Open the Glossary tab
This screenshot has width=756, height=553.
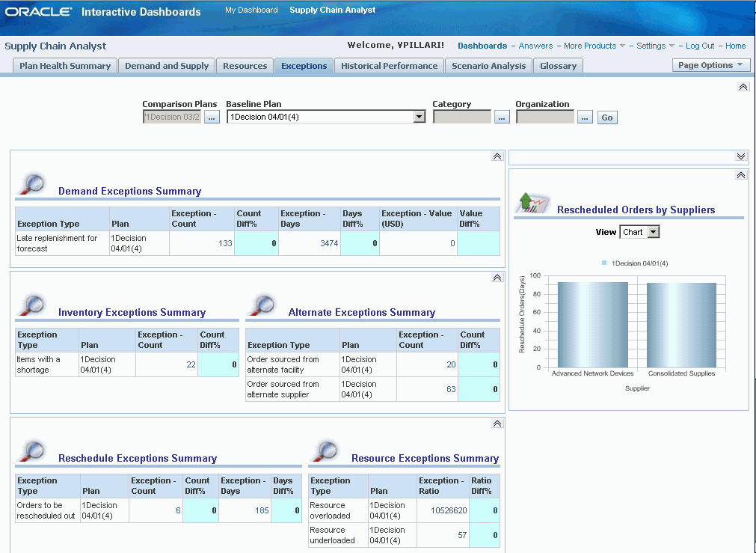coord(559,66)
